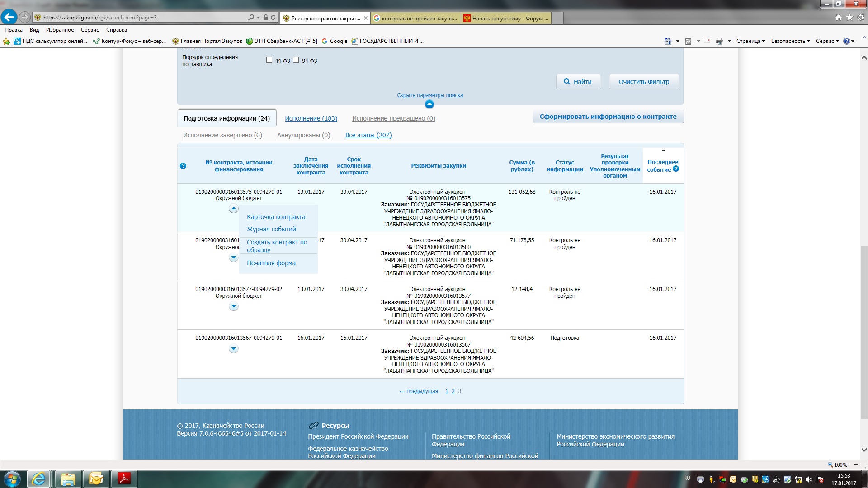This screenshot has width=868, height=488.
Task: Collapse search parameters with the round arrow
Action: pyautogui.click(x=429, y=104)
